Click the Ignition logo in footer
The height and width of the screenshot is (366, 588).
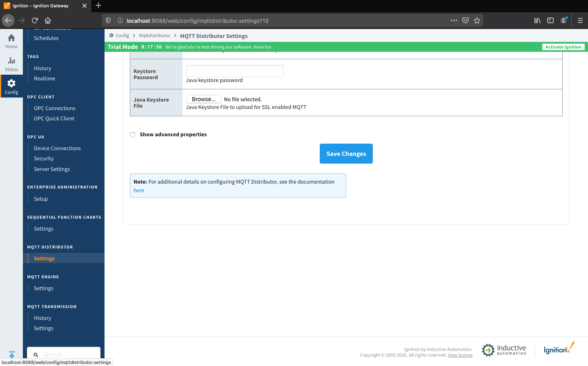coord(559,349)
